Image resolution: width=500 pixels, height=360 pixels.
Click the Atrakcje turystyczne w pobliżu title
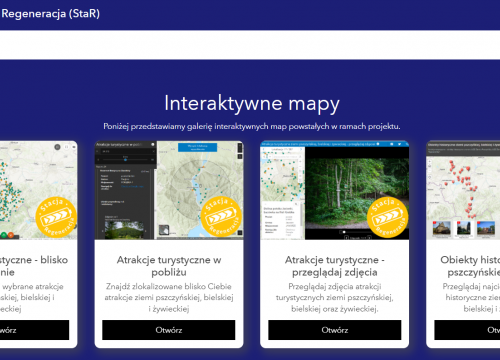point(169,266)
